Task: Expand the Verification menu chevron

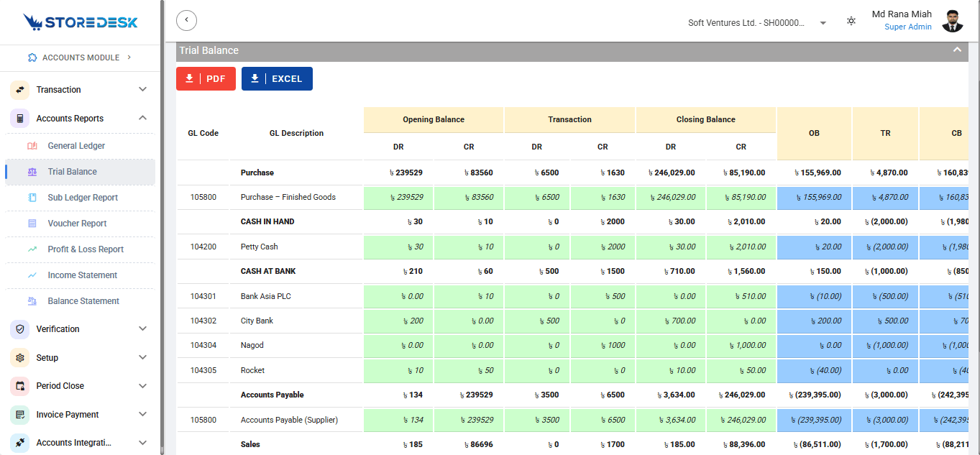Action: [142, 329]
